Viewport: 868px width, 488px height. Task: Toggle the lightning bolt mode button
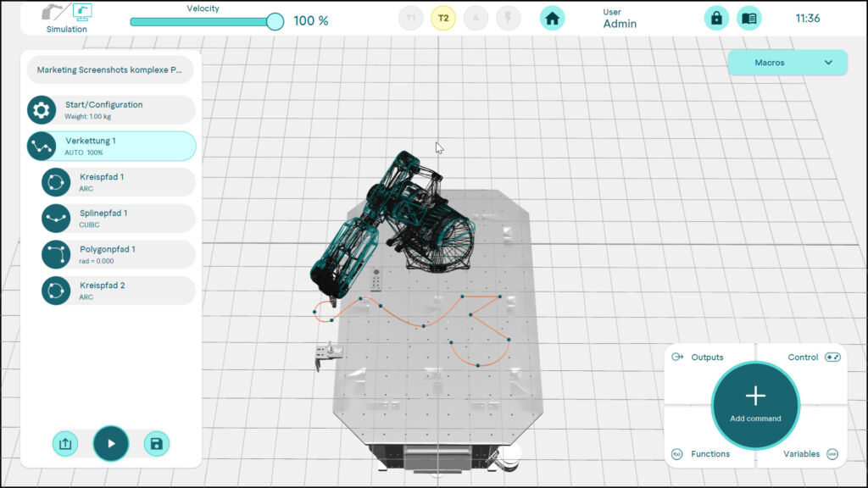pos(508,18)
